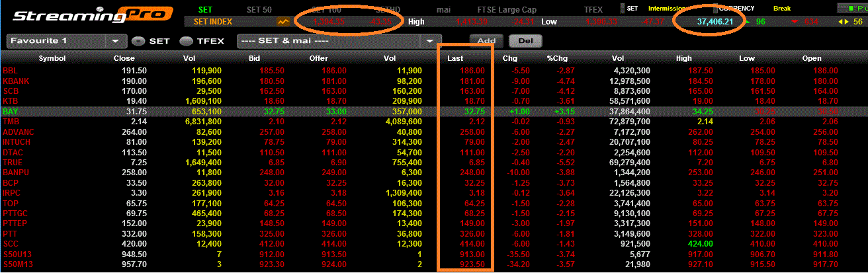Viewport: 868px width, 275px height.
Task: Click the red decliners down-arrow icon
Action: pos(795,22)
